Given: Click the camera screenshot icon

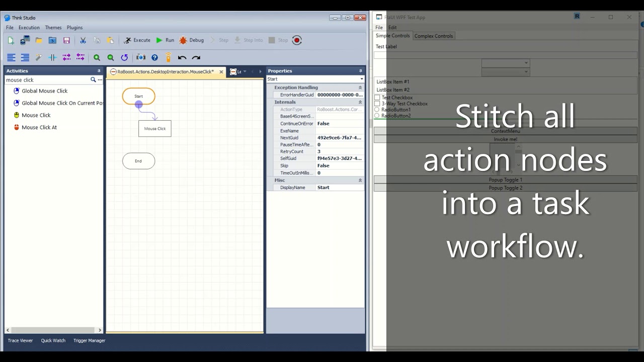Looking at the screenshot, I should (x=141, y=57).
